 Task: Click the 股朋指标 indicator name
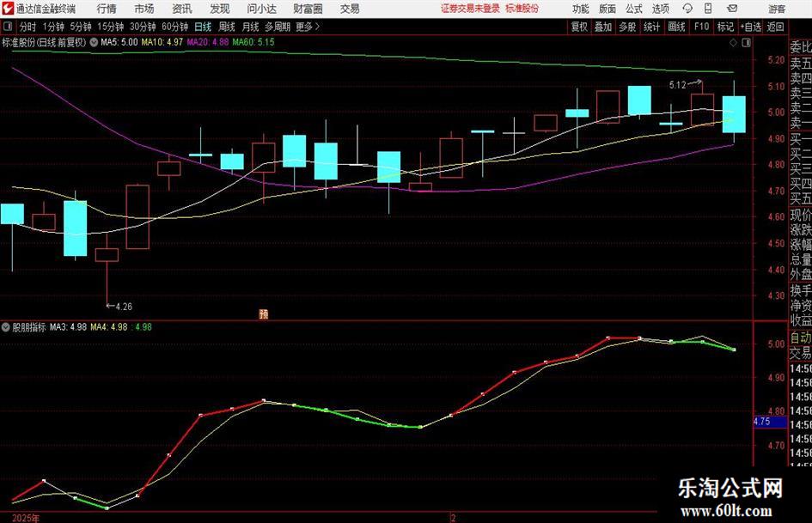(x=29, y=327)
